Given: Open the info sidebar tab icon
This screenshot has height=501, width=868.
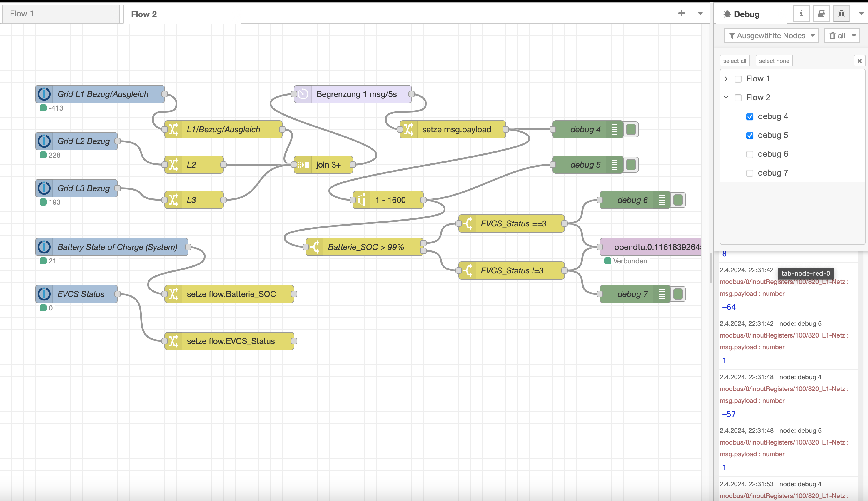Looking at the screenshot, I should click(801, 14).
